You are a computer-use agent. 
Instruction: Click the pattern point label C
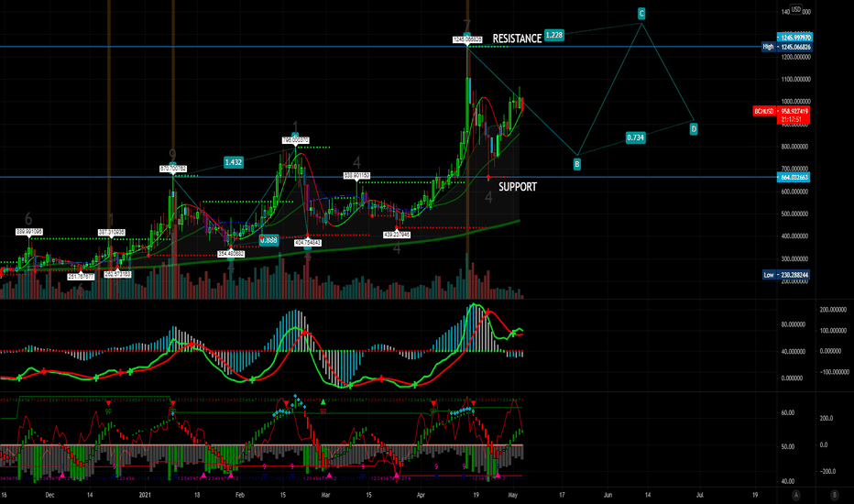tap(641, 14)
